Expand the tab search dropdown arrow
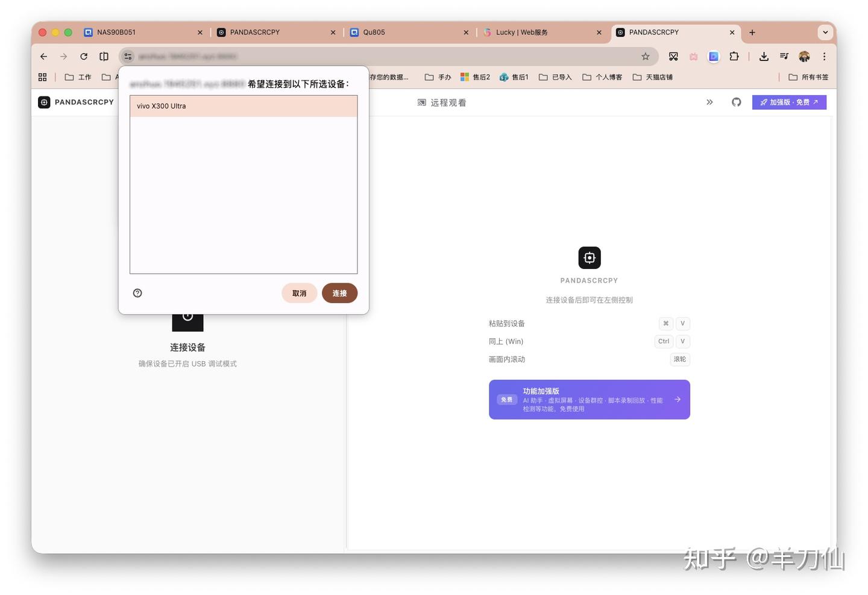This screenshot has width=868, height=595. point(825,33)
